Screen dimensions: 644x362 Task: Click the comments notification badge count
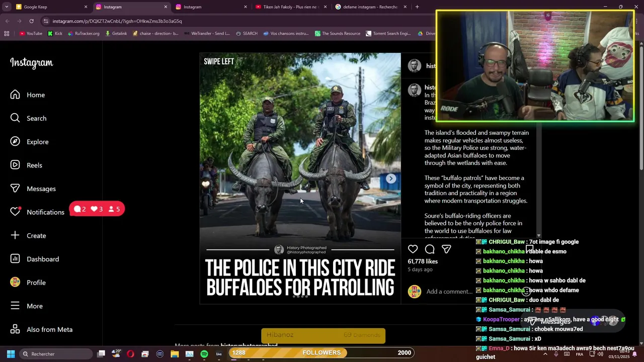pos(80,209)
